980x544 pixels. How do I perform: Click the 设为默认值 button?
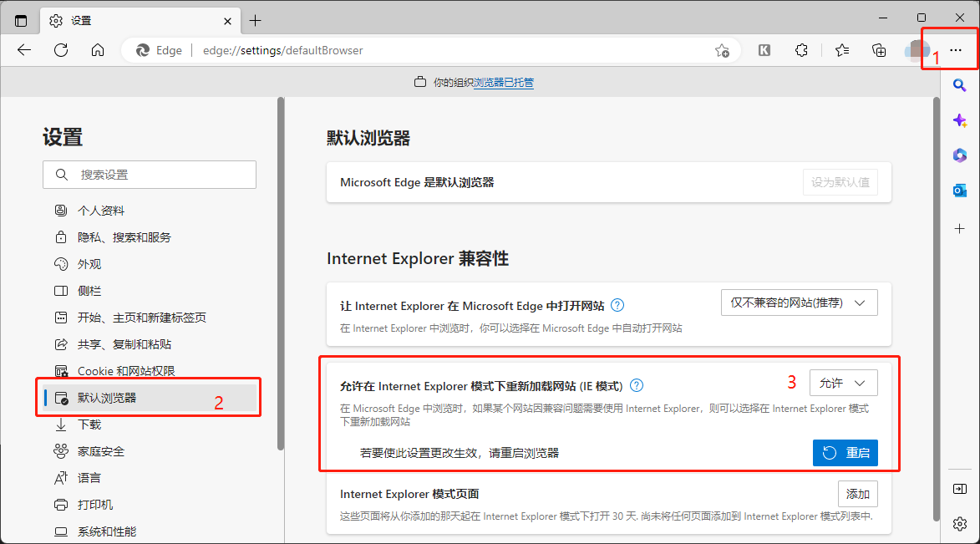(x=840, y=182)
